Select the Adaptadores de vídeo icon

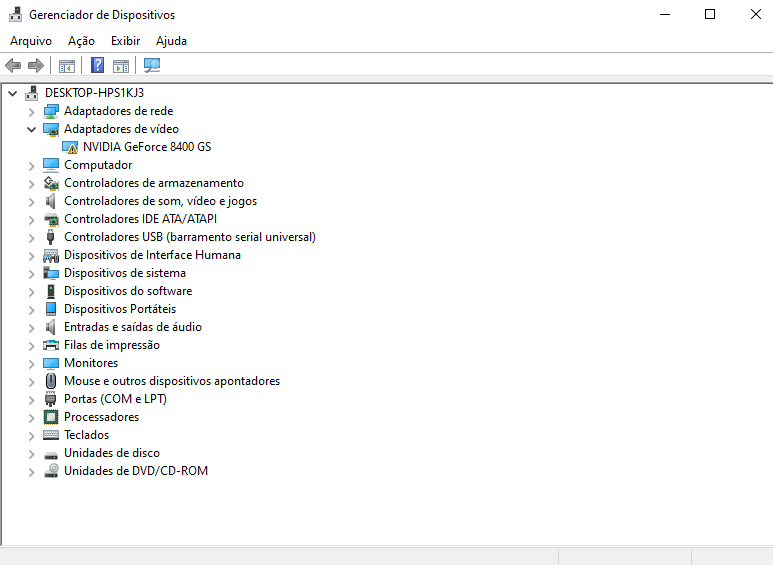51,129
